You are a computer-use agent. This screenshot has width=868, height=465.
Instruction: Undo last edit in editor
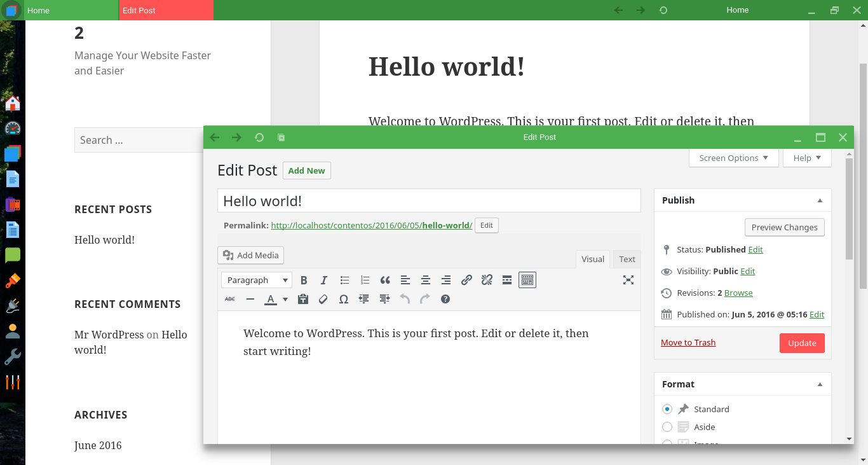(405, 299)
